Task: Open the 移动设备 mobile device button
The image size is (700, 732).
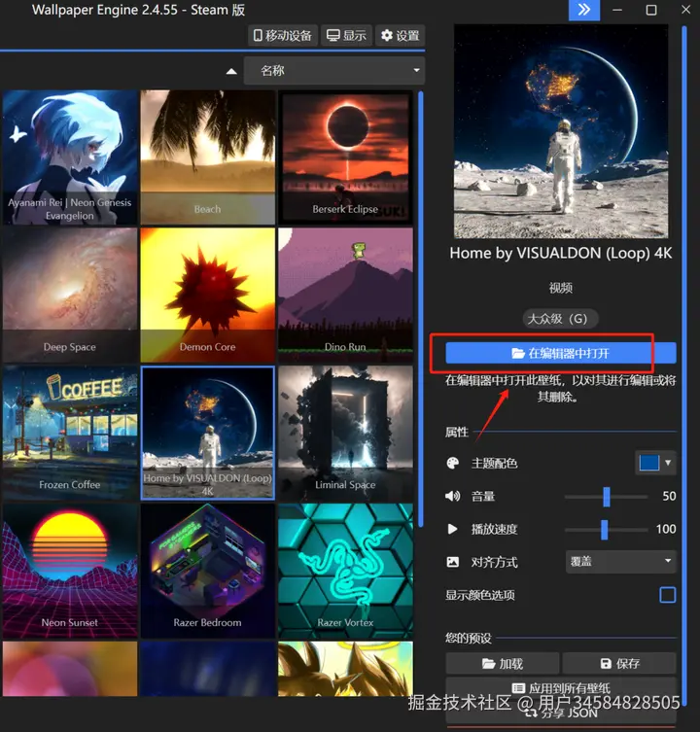Action: (283, 35)
